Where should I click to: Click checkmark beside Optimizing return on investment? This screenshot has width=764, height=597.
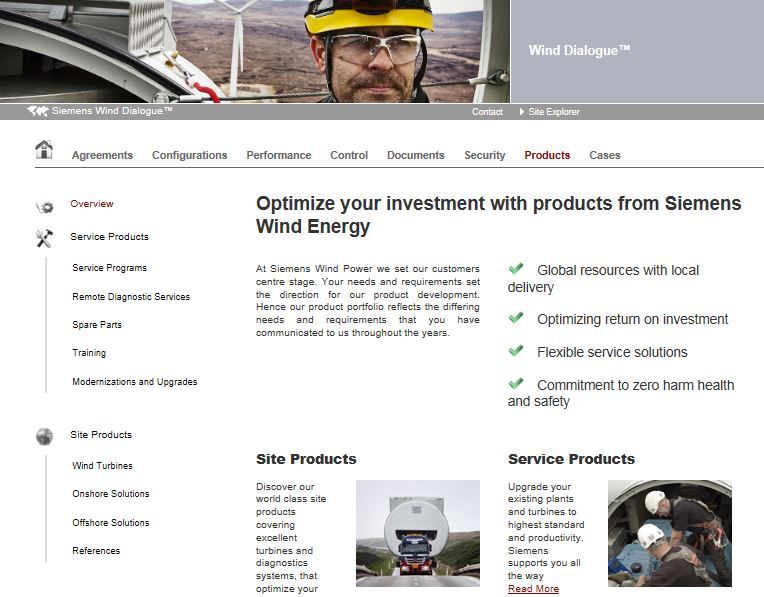[x=516, y=317]
